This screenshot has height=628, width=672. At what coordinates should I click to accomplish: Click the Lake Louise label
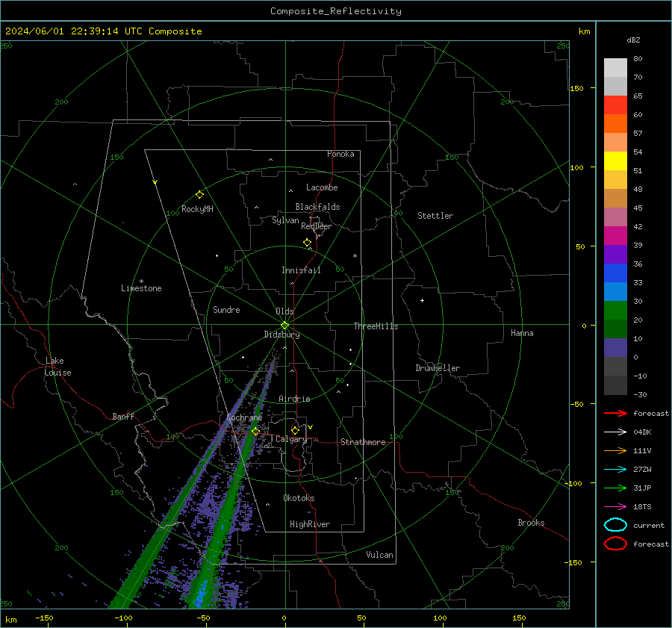(x=58, y=367)
